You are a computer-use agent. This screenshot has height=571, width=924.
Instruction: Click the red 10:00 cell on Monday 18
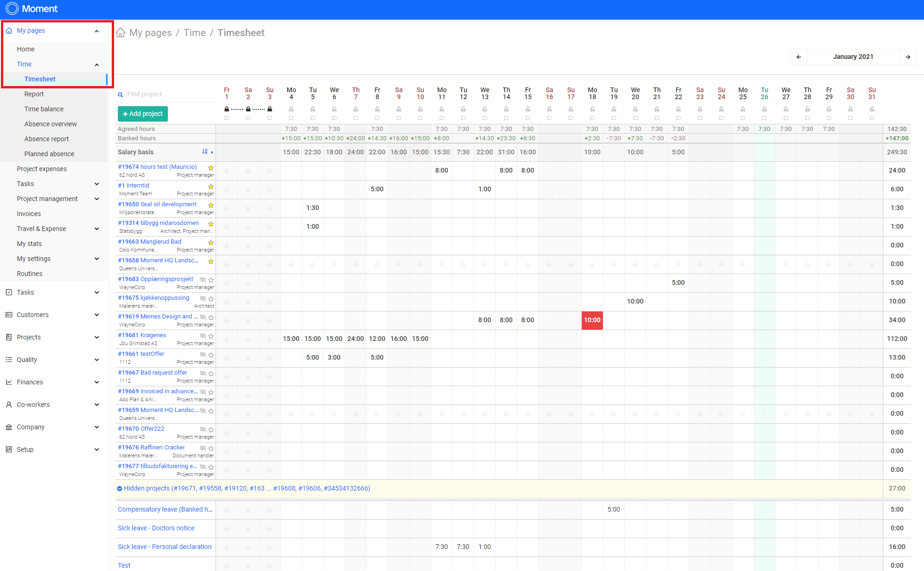click(x=592, y=320)
